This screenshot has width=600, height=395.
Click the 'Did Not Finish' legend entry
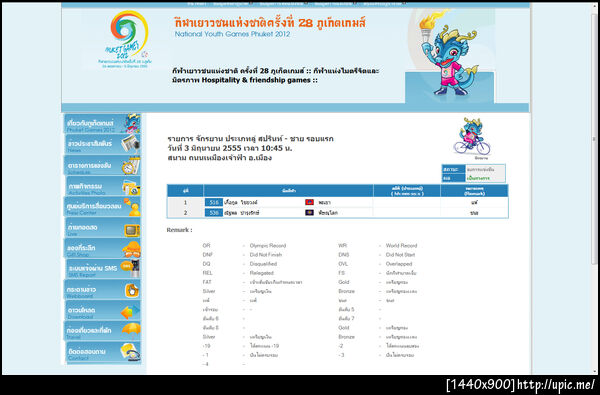(x=266, y=255)
